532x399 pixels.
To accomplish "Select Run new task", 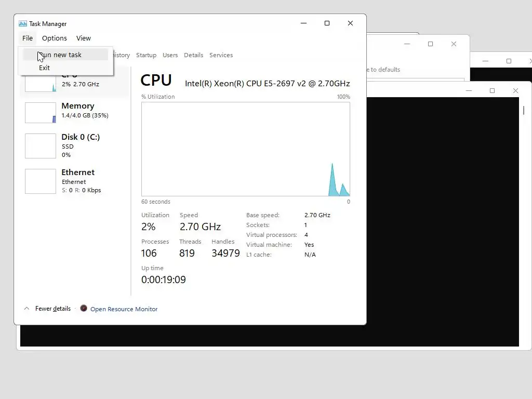I will pos(65,55).
